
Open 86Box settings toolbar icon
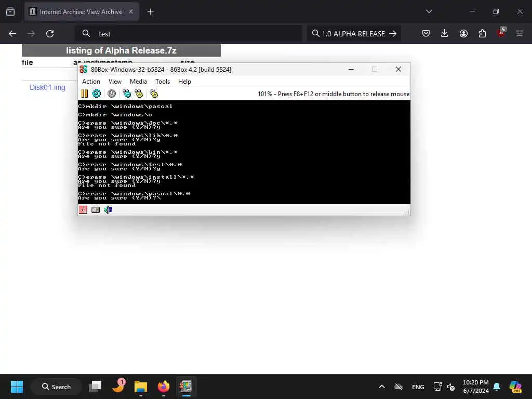tap(154, 94)
